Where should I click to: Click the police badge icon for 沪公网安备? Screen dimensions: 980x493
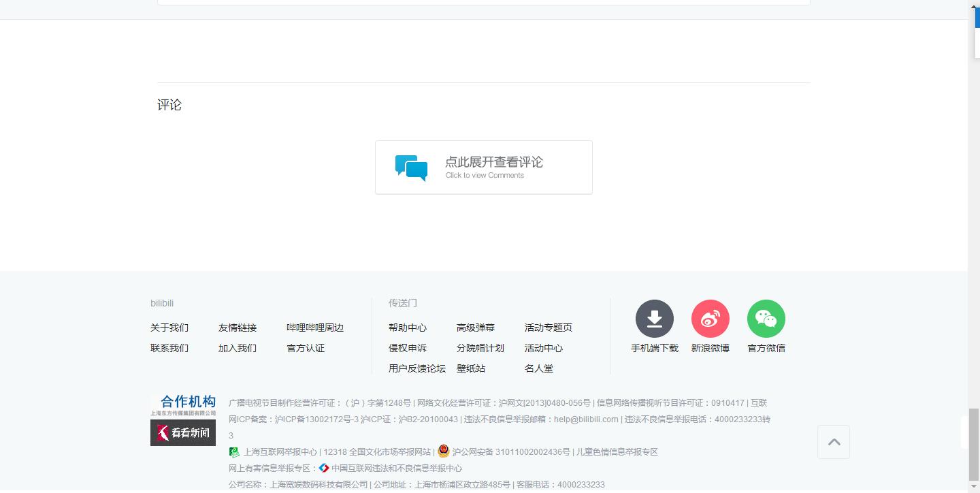coord(444,451)
